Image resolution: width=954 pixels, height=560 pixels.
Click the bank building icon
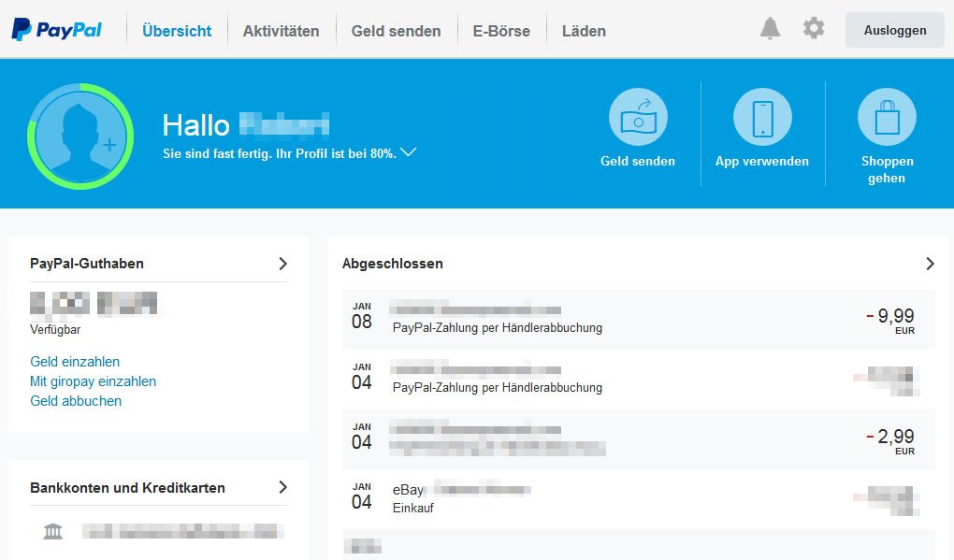[53, 531]
